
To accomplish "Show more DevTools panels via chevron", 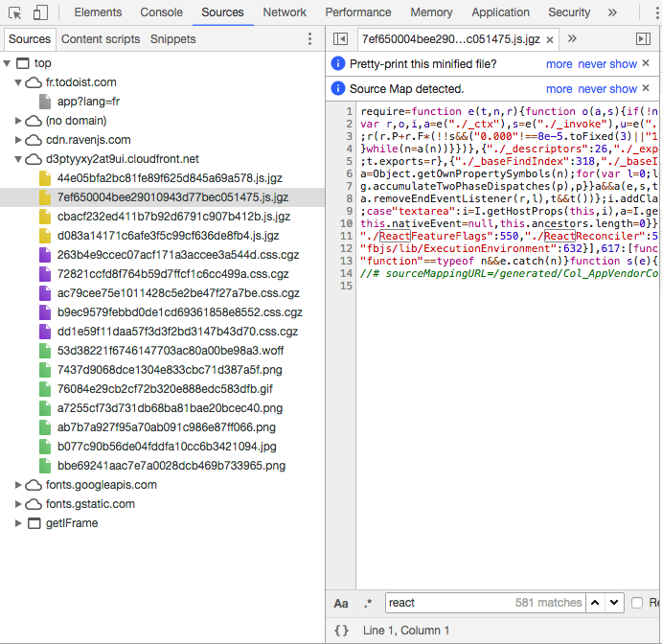I will click(x=612, y=12).
